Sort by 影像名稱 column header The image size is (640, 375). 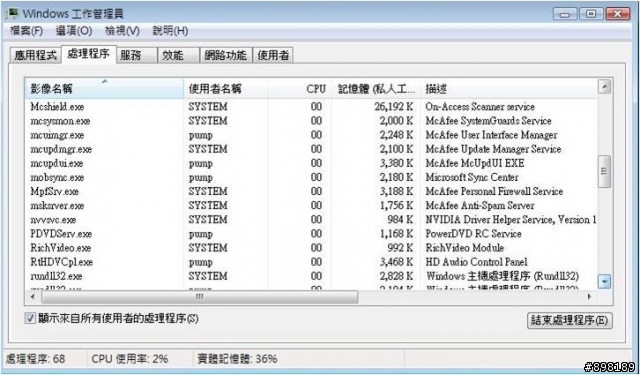point(104,89)
